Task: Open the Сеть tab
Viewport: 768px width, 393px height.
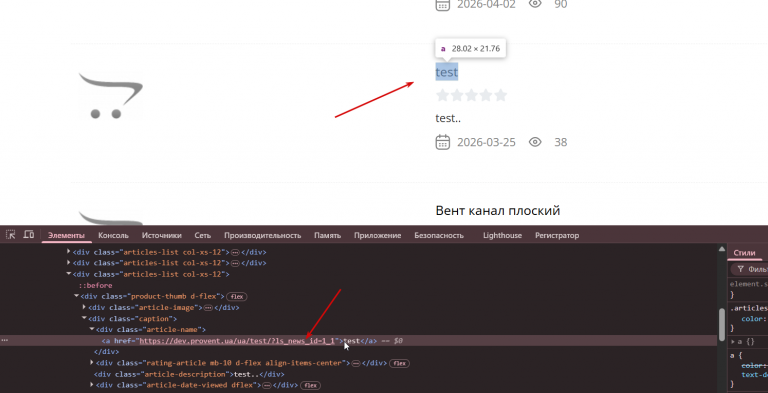Action: point(203,235)
